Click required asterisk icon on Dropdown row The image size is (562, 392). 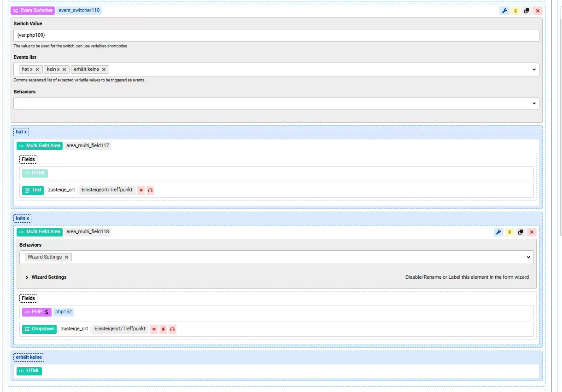154,329
